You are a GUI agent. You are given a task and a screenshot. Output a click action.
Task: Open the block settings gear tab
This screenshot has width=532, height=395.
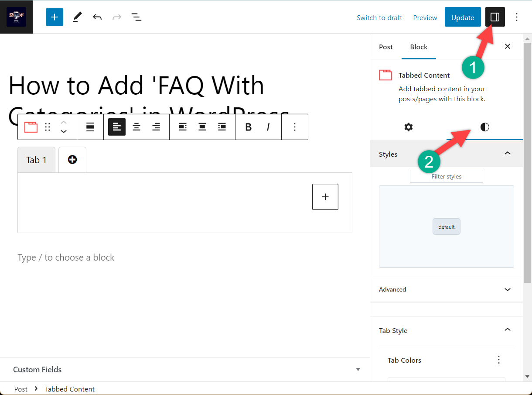(408, 127)
